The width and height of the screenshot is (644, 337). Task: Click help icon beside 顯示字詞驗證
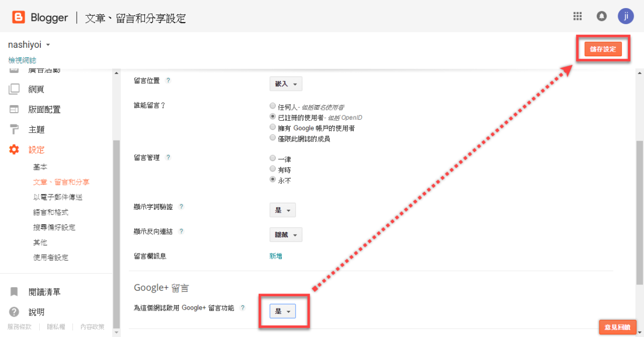coord(181,207)
